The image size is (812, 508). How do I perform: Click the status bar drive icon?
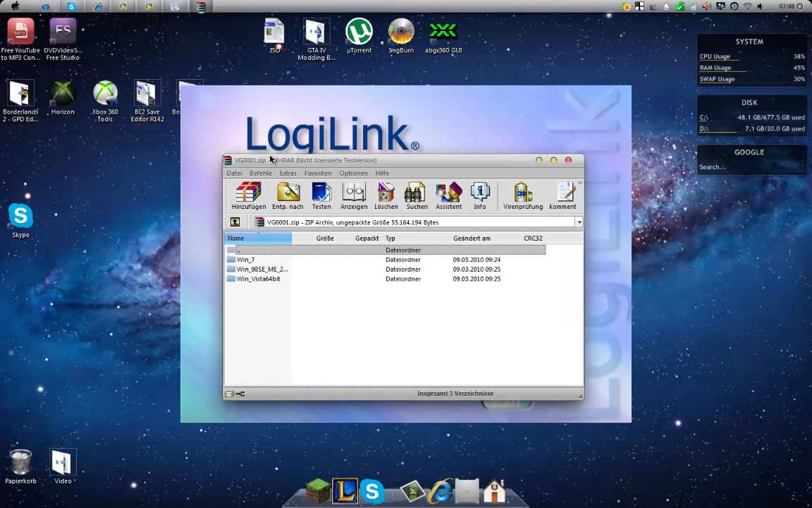click(x=229, y=394)
